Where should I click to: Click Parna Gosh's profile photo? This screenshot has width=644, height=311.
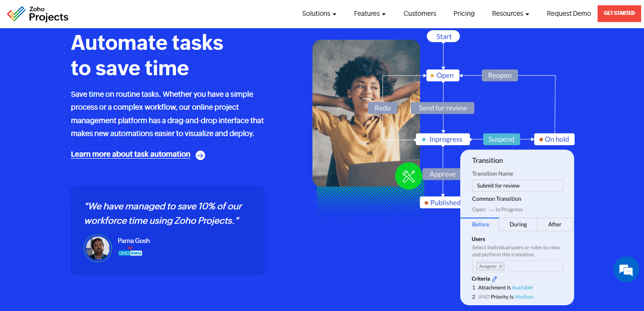click(x=98, y=248)
